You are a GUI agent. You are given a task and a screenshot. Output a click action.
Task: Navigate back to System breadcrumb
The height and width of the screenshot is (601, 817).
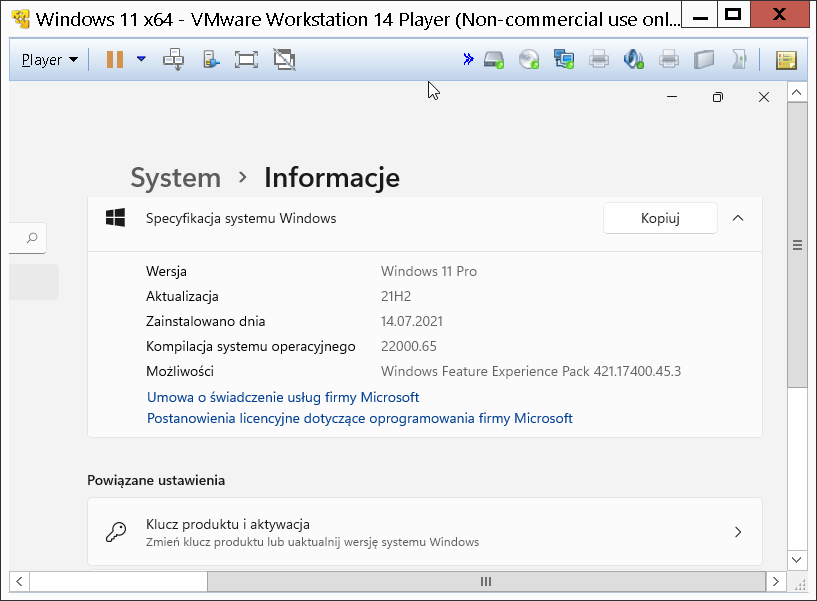click(x=176, y=178)
